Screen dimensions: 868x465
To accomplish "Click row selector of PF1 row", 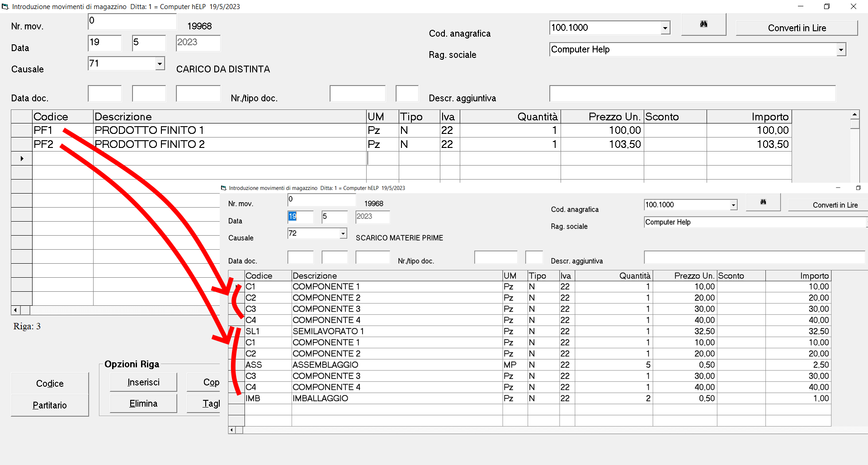I will (22, 130).
